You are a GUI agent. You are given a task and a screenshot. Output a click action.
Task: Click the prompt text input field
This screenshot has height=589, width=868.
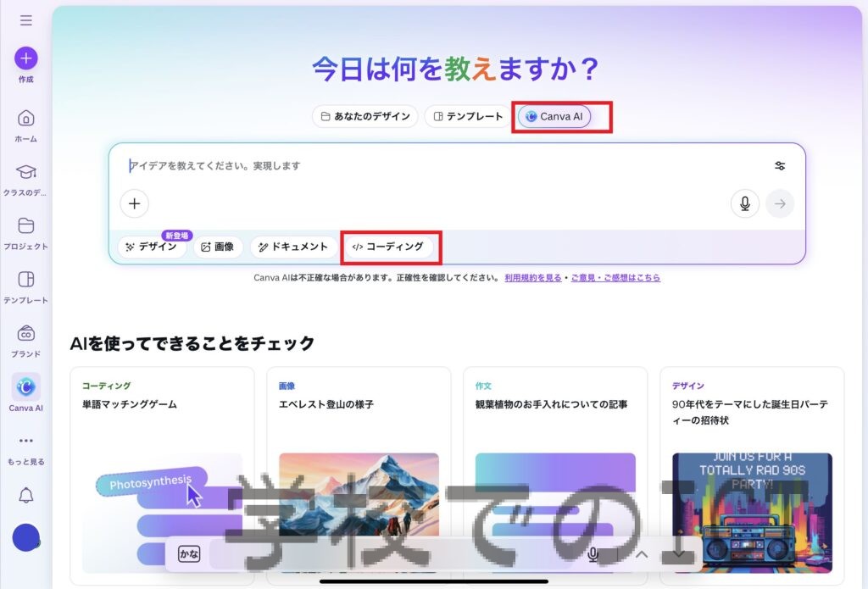(441, 166)
